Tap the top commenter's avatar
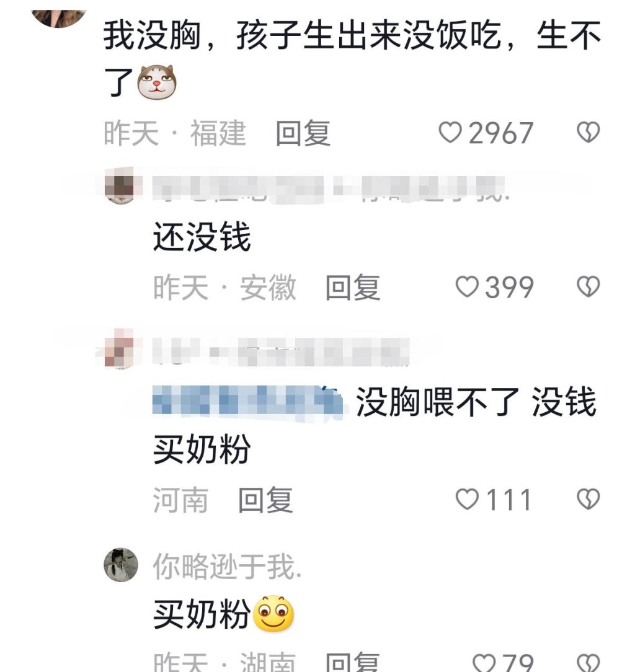Viewport: 635px width, 672px height. [59, 16]
